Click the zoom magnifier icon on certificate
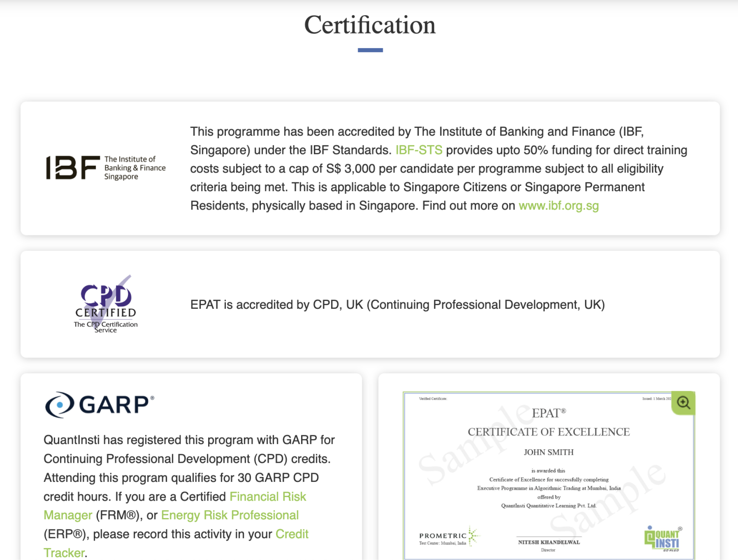The height and width of the screenshot is (560, 738). coord(683,403)
